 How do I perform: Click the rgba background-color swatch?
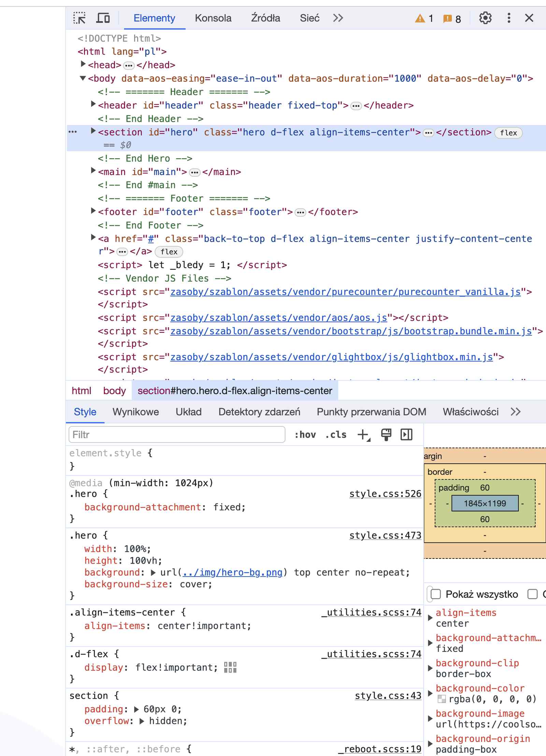[442, 699]
